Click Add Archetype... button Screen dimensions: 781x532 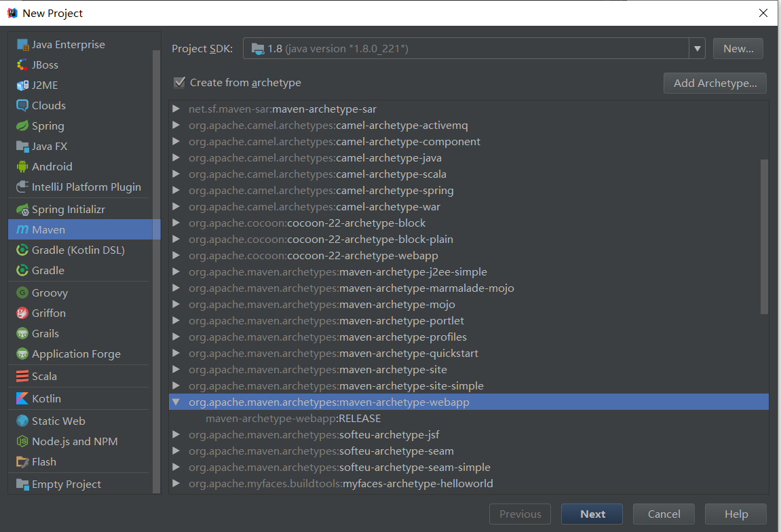(715, 83)
